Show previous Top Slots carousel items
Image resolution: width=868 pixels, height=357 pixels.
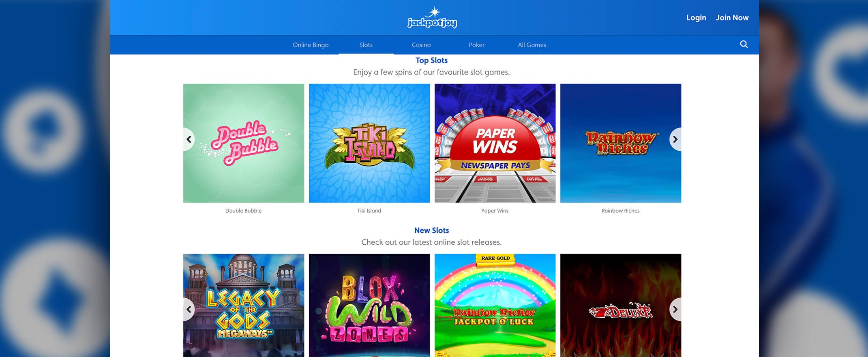[x=189, y=139]
